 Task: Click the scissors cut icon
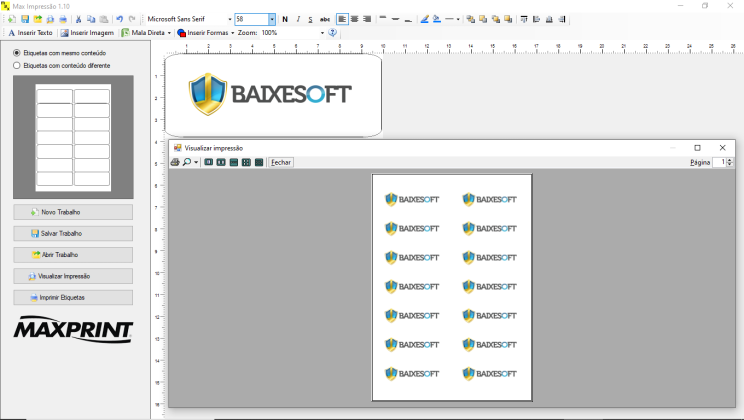click(78, 19)
